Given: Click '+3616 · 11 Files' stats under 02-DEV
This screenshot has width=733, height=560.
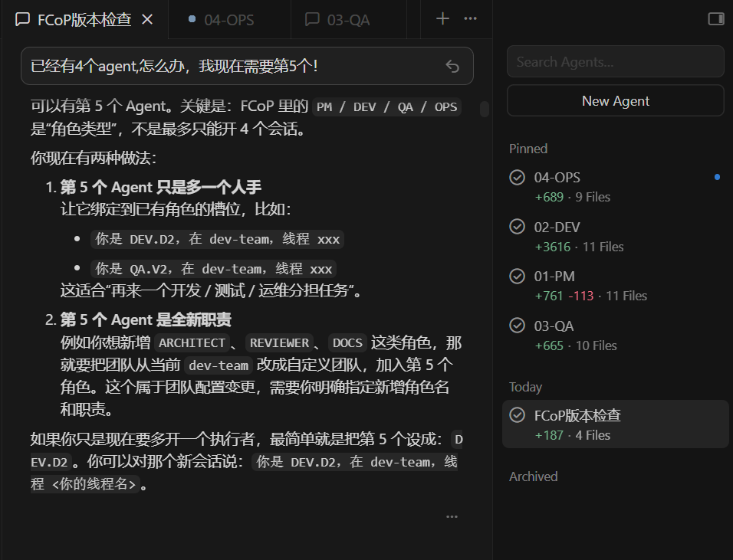Looking at the screenshot, I should click(x=579, y=247).
